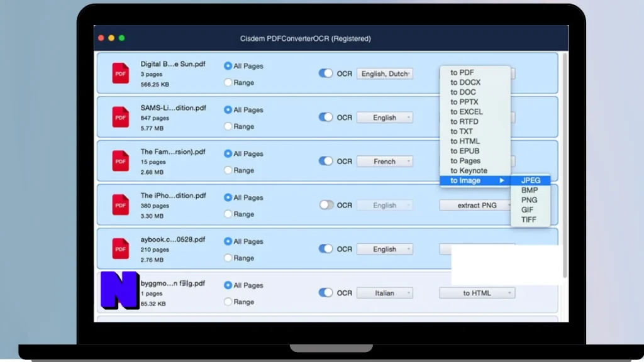Toggle OCR switch for SAMS-Li...dition.pdf
This screenshot has height=362, width=644.
click(x=326, y=118)
